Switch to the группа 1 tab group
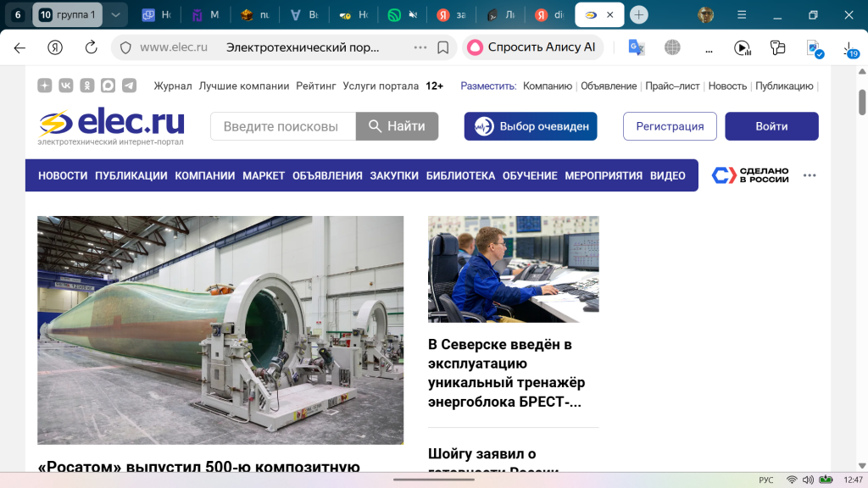This screenshot has height=488, width=868. pos(68,15)
